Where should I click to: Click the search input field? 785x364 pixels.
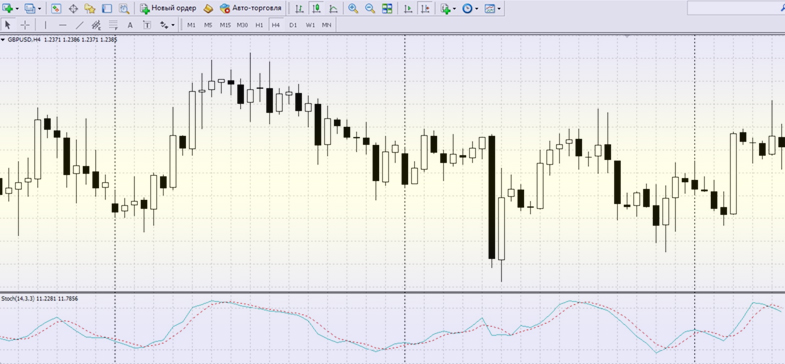click(736, 8)
